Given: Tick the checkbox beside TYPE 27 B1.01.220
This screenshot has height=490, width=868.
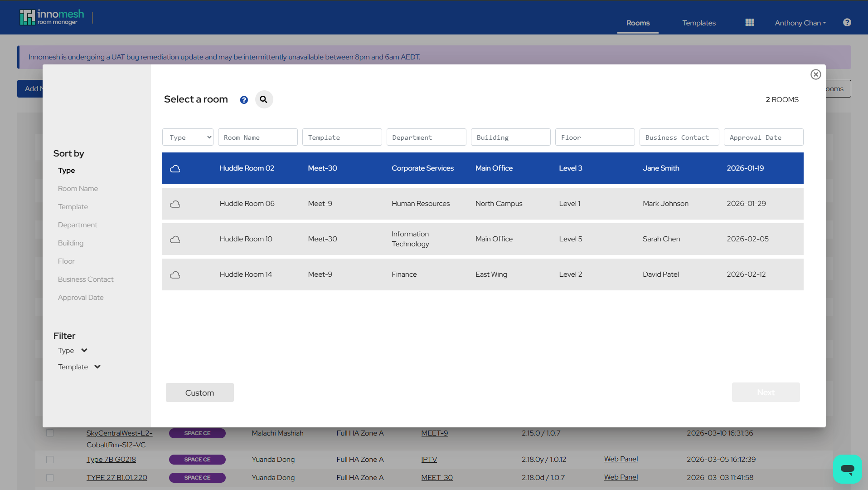Looking at the screenshot, I should pos(50,477).
